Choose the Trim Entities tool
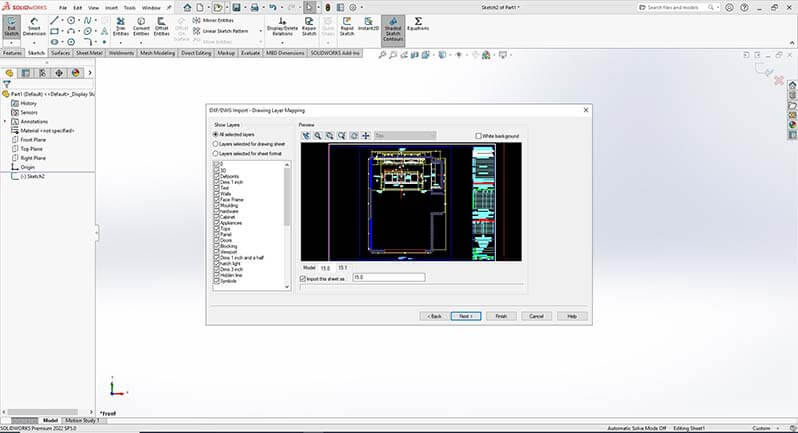The width and height of the screenshot is (798, 433). pos(121,26)
